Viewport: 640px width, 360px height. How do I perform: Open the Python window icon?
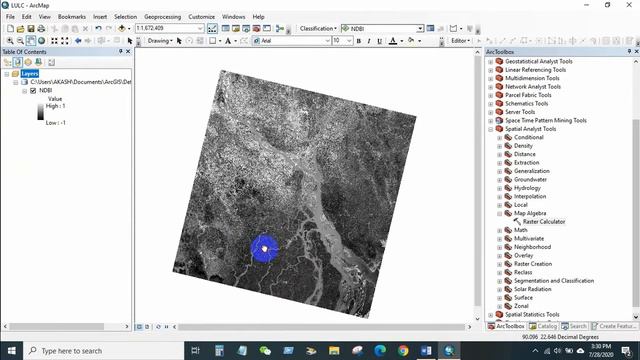[x=267, y=29]
